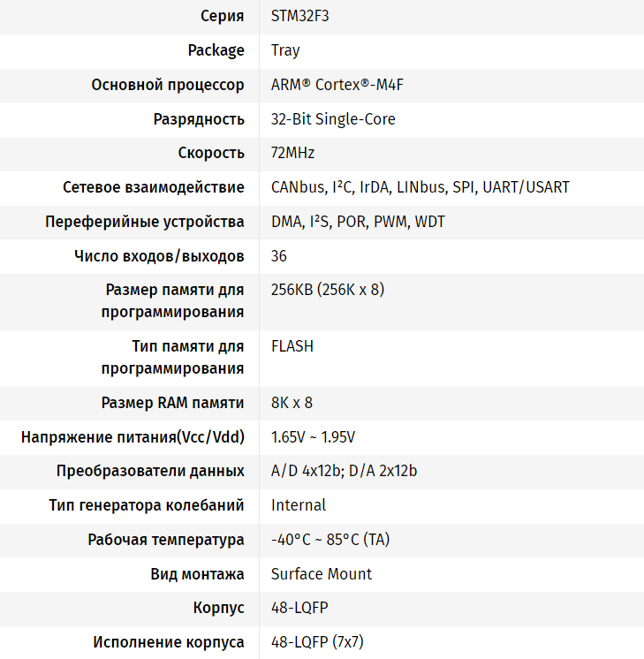Click the 8K x 8 RAM value
Image resolution: width=644 pixels, height=659 pixels.
(x=292, y=403)
